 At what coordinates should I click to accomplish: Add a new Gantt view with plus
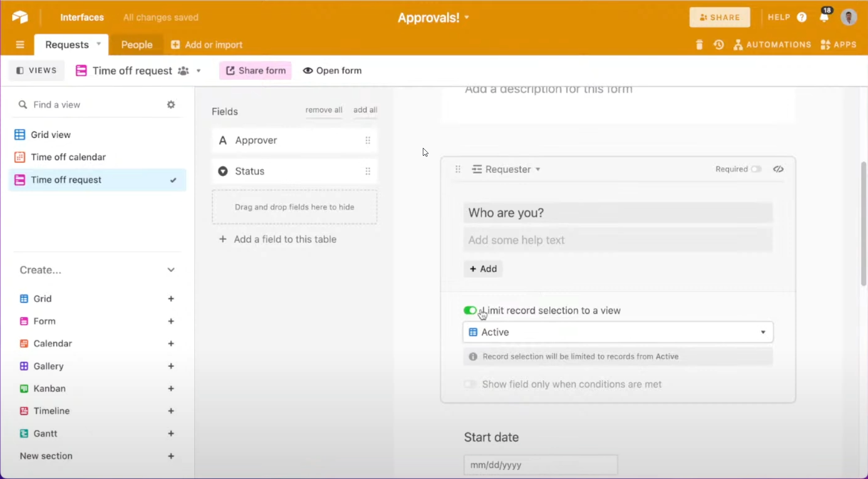coord(171,433)
